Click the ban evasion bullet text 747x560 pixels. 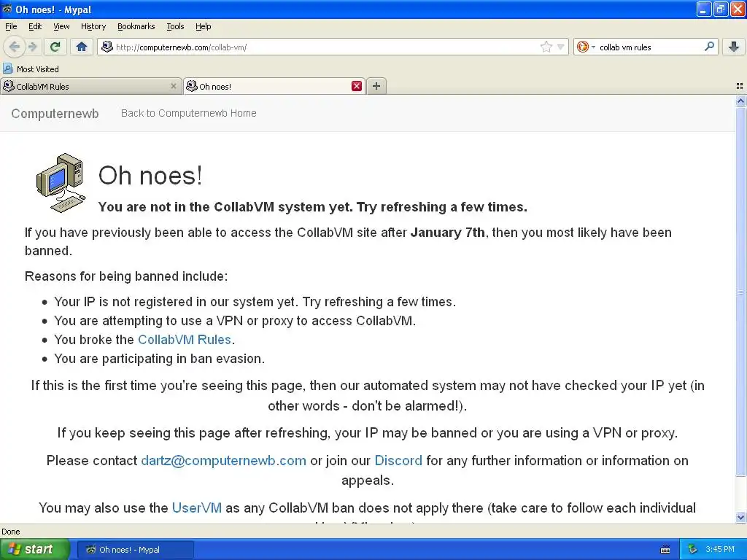(159, 359)
